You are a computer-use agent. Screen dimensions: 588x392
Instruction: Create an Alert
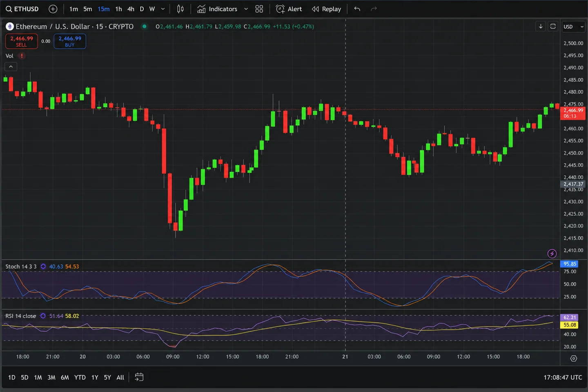(289, 9)
